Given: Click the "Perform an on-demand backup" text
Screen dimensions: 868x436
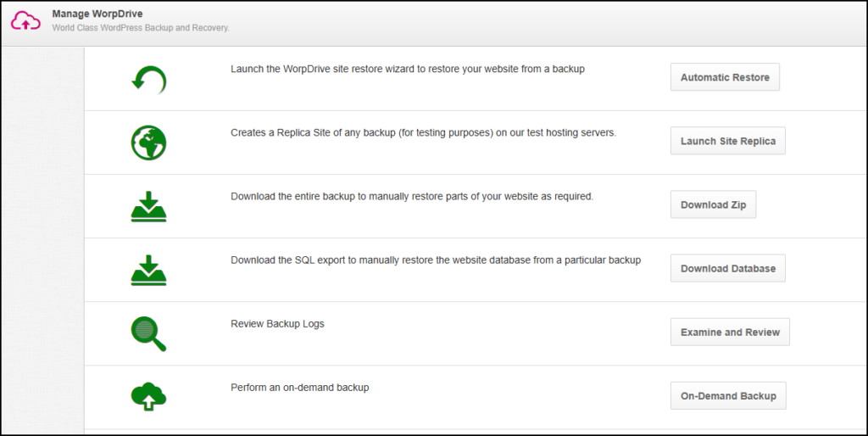Looking at the screenshot, I should 299,388.
